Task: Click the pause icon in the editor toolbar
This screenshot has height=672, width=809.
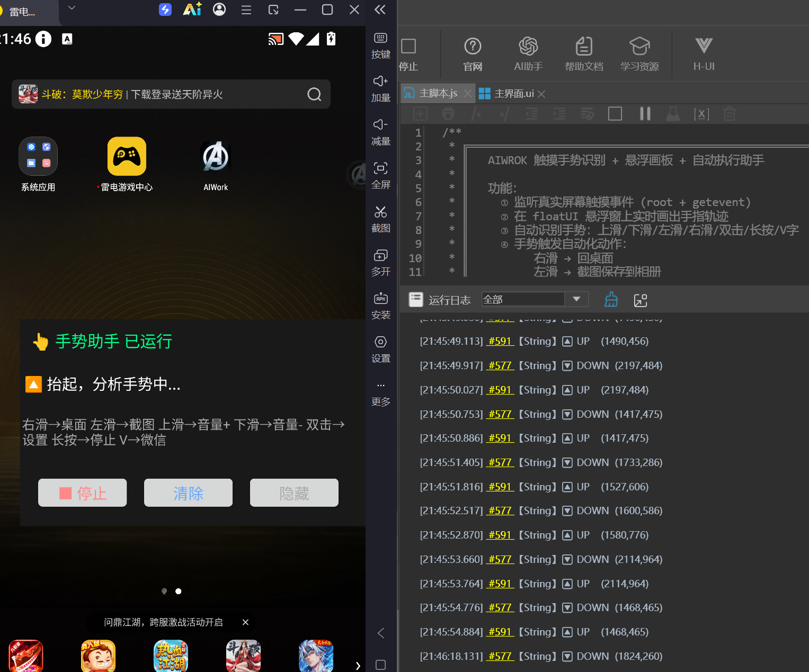Action: 645,114
